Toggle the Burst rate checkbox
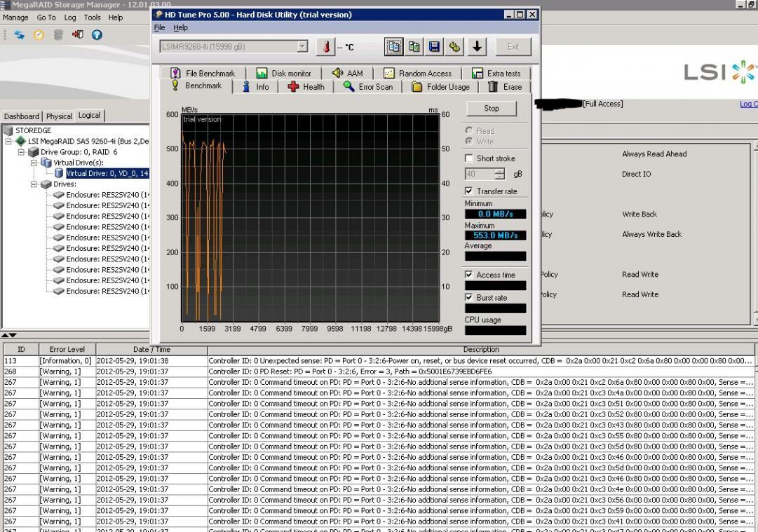This screenshot has width=758, height=532. (x=470, y=297)
